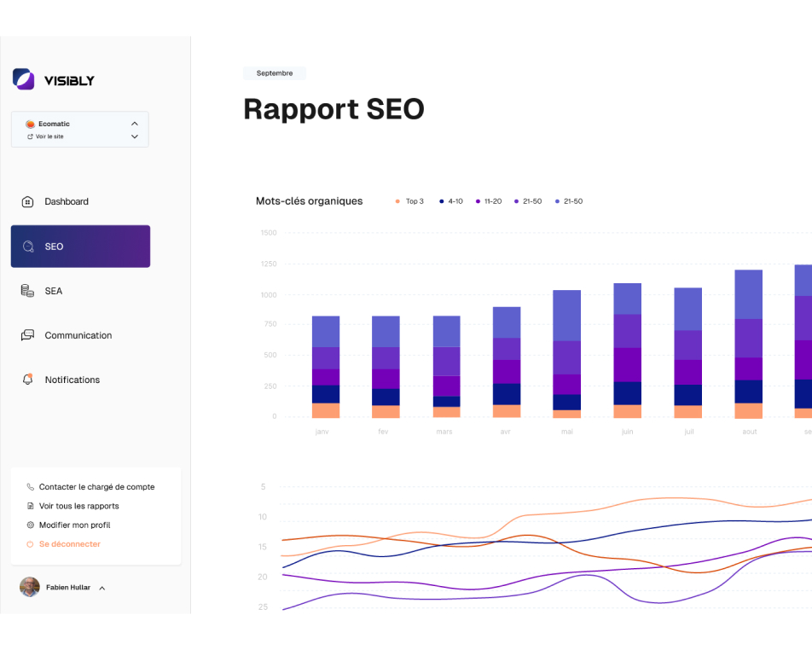The image size is (812, 650).
Task: Open the menu chevron beside Fabien Hullar
Action: click(102, 588)
